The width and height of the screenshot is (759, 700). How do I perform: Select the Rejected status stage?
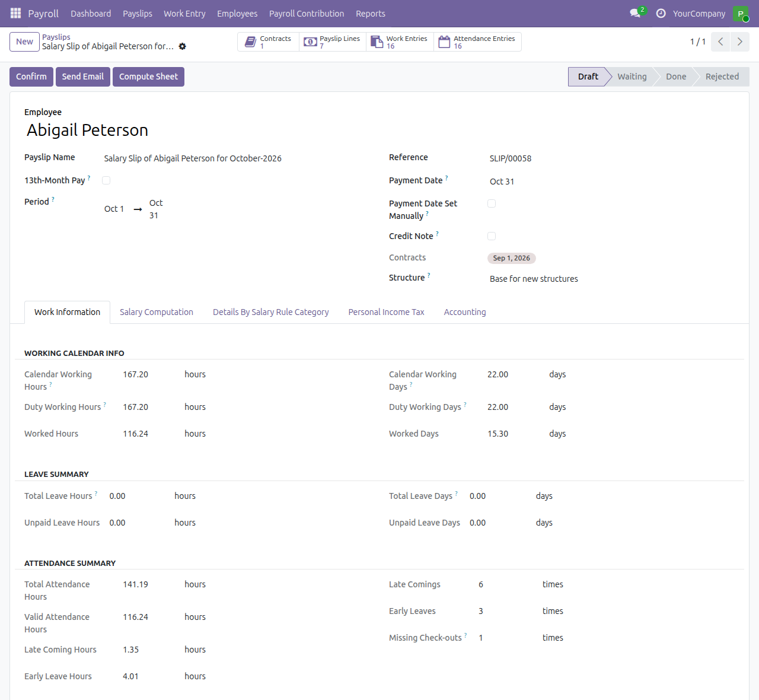722,77
